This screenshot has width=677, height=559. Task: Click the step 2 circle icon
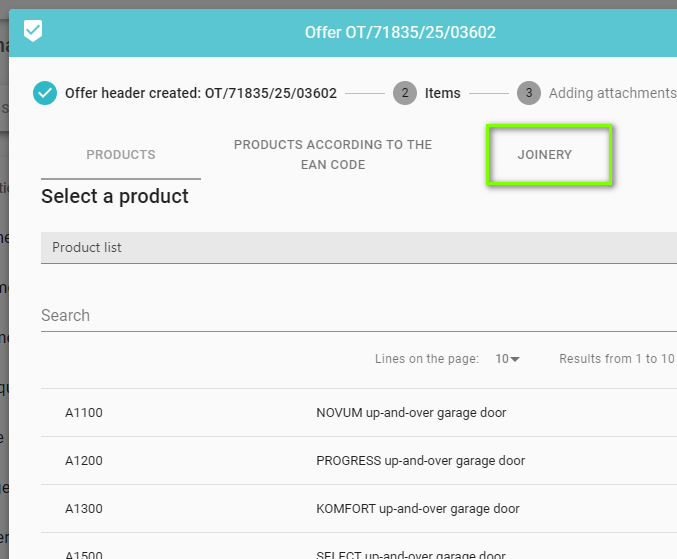tap(405, 93)
